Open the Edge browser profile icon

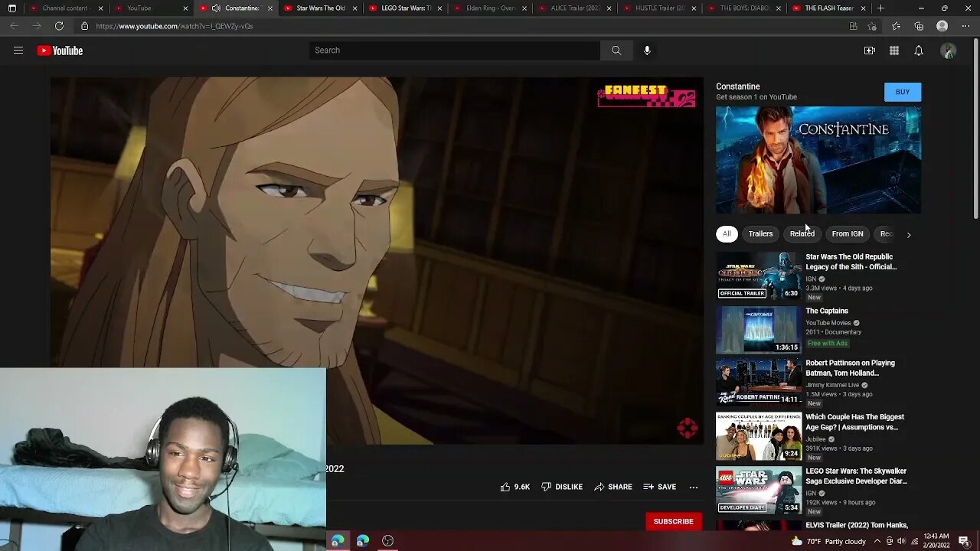[942, 26]
